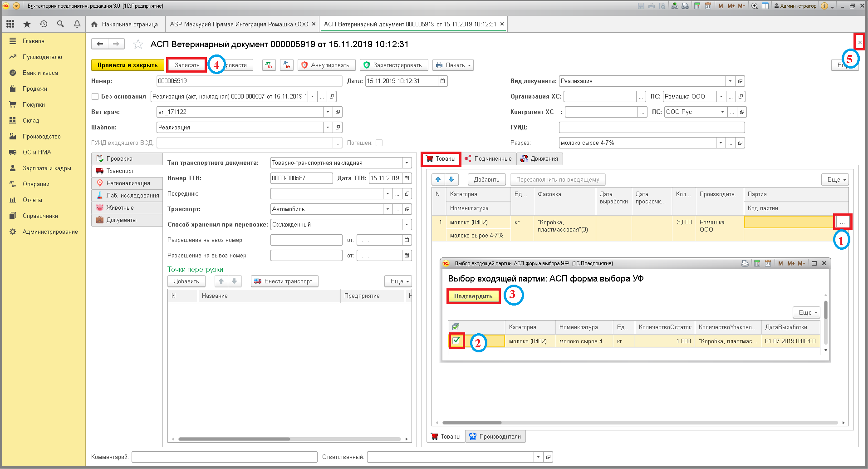Expand the 'Вид документа' dropdown
868x469 pixels.
pos(730,81)
